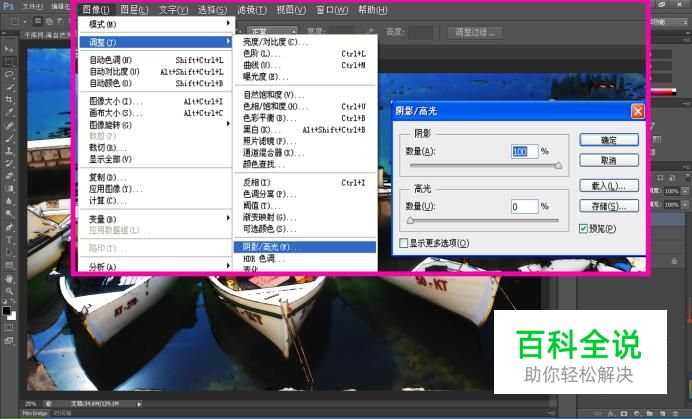Select the Horizontal Type tool
The height and width of the screenshot is (419, 692).
(9, 240)
